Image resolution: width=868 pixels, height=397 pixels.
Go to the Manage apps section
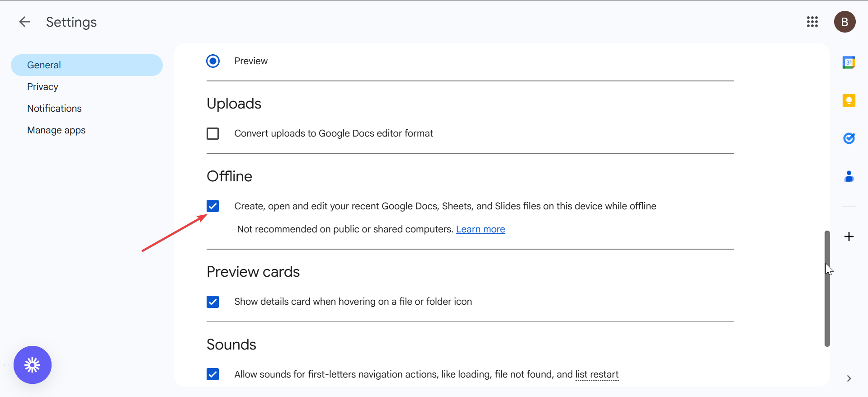coord(56,130)
